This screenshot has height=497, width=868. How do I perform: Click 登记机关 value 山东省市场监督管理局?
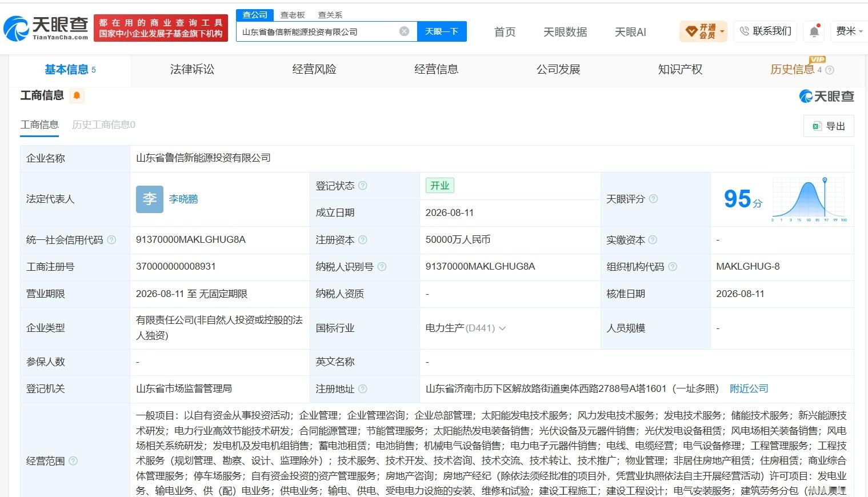tap(184, 388)
